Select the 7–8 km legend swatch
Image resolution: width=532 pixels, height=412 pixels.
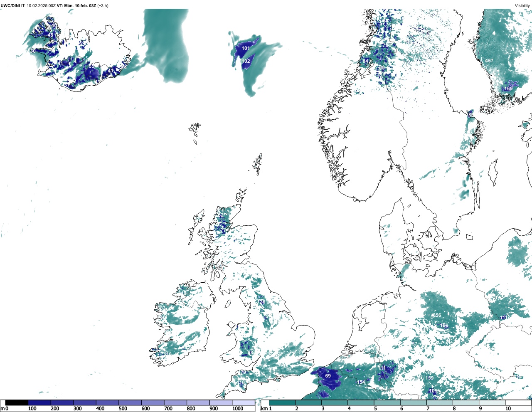(439, 403)
